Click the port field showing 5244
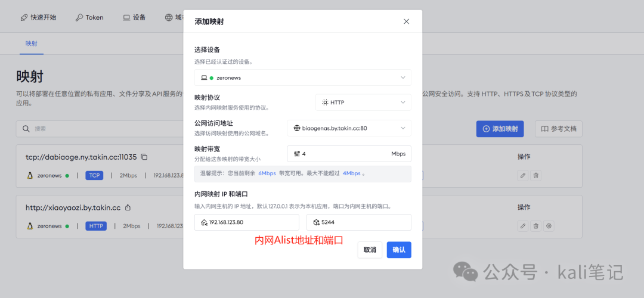The height and width of the screenshot is (298, 644). click(358, 222)
